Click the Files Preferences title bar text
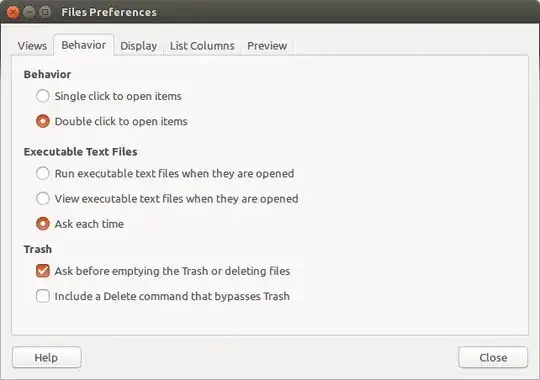This screenshot has width=540, height=380. (109, 12)
